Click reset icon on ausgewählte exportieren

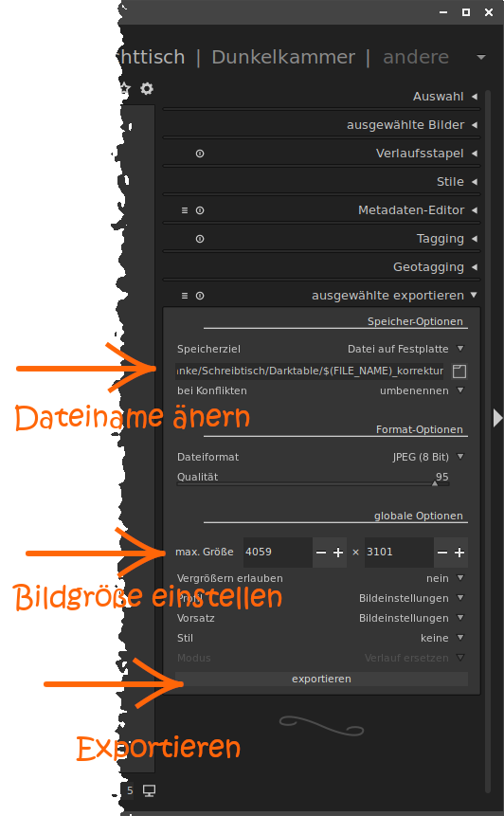[x=200, y=296]
